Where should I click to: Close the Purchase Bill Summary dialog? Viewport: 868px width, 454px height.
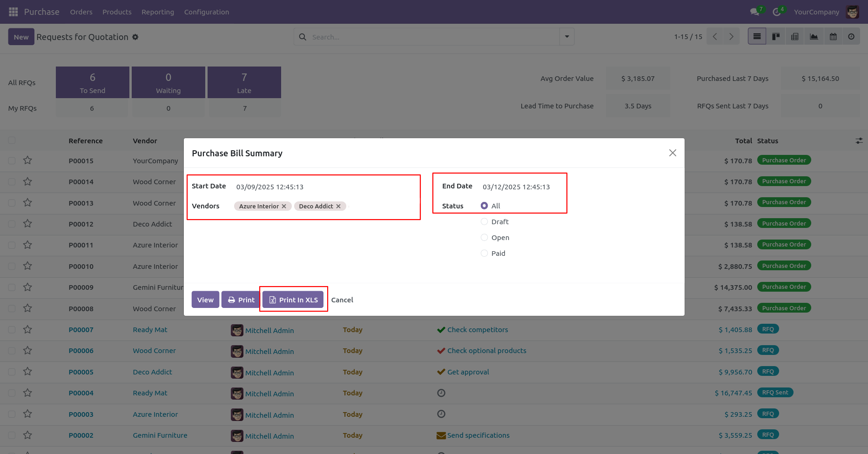(x=673, y=153)
